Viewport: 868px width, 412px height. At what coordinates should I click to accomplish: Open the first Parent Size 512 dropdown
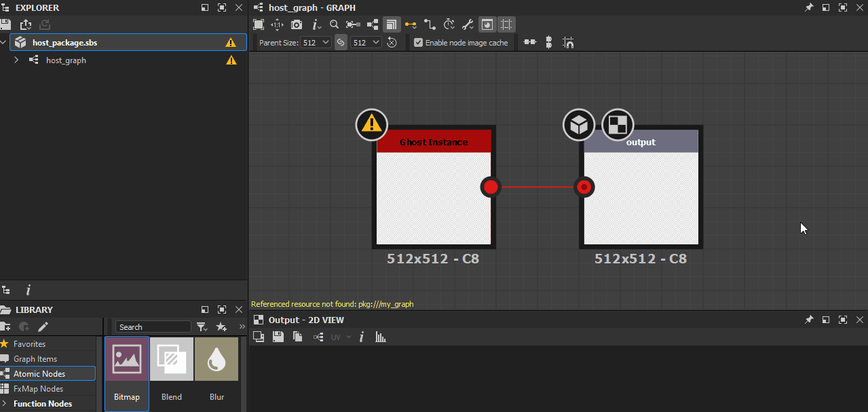[316, 43]
